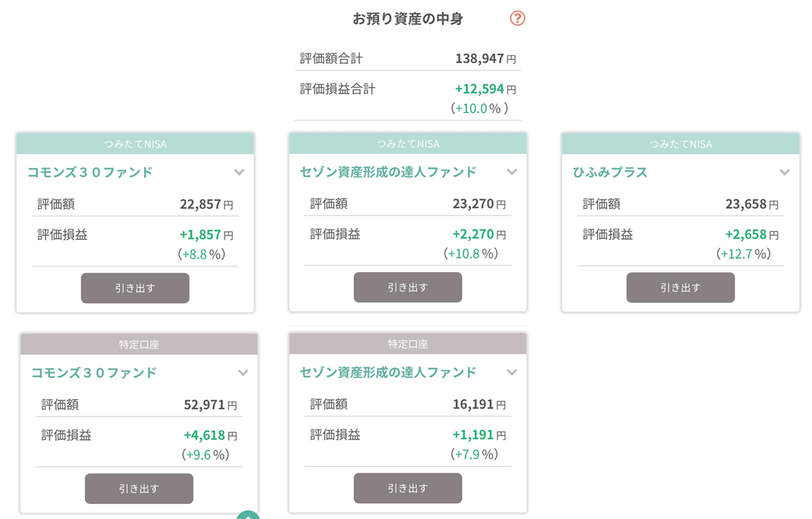Screen dimensions: 812x519
Task: Open つみたてNISA コモンズ30ファンド title
Action: [90, 173]
